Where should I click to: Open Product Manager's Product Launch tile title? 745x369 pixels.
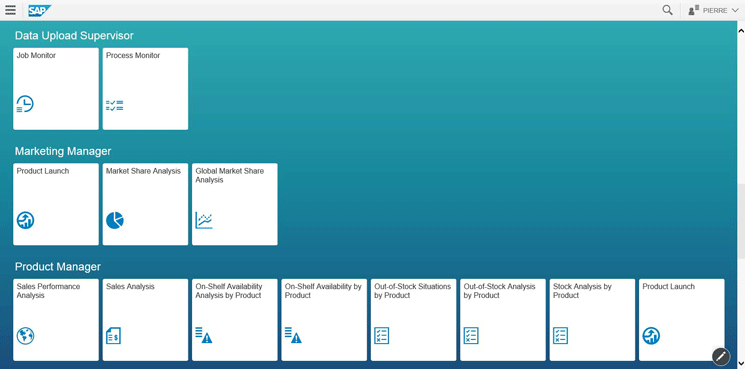point(669,286)
